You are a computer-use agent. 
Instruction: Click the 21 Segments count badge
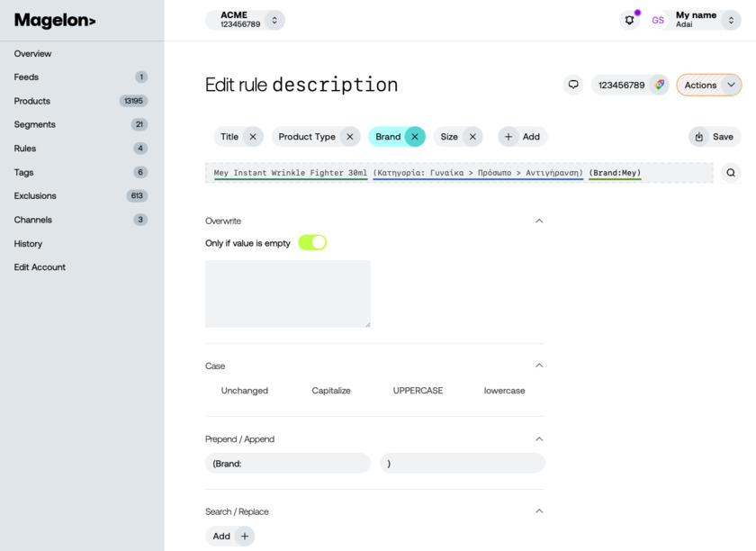(x=139, y=124)
